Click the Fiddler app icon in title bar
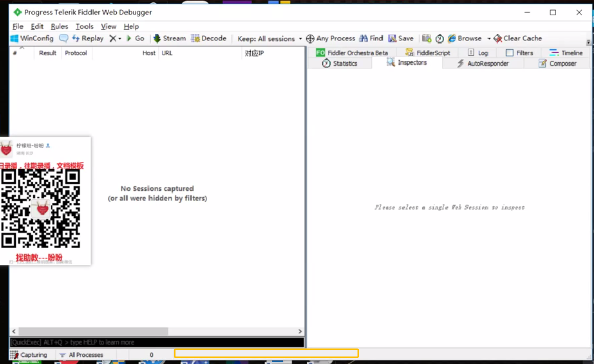The width and height of the screenshot is (594, 364). [17, 12]
